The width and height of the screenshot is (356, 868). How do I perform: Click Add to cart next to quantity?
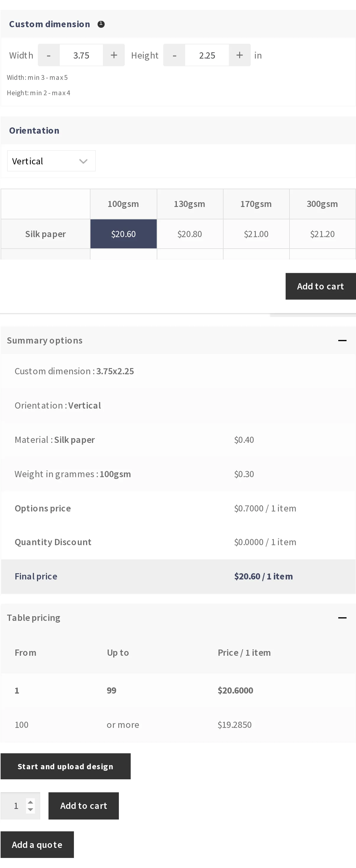84,806
